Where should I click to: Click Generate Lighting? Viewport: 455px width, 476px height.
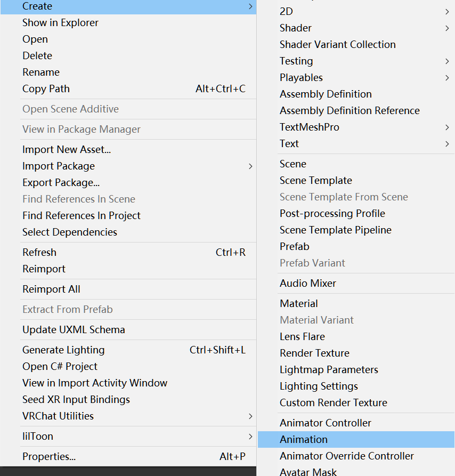(63, 350)
